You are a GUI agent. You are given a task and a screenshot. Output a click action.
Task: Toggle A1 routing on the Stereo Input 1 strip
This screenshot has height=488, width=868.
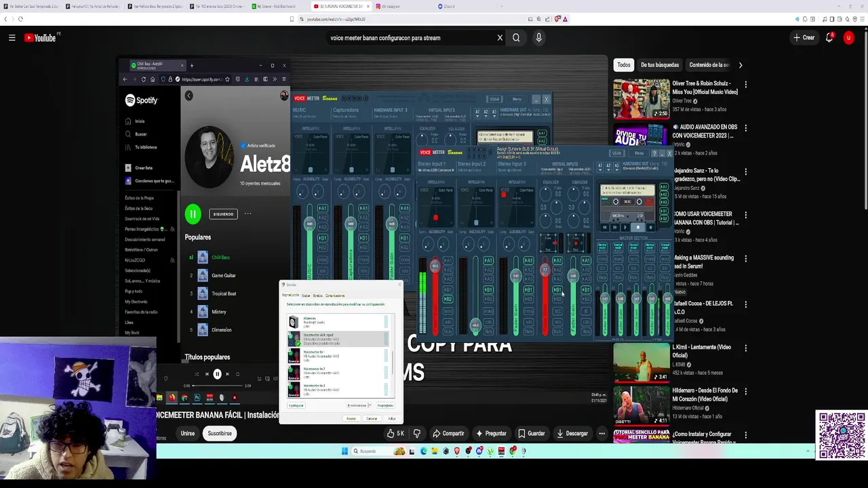tap(448, 260)
